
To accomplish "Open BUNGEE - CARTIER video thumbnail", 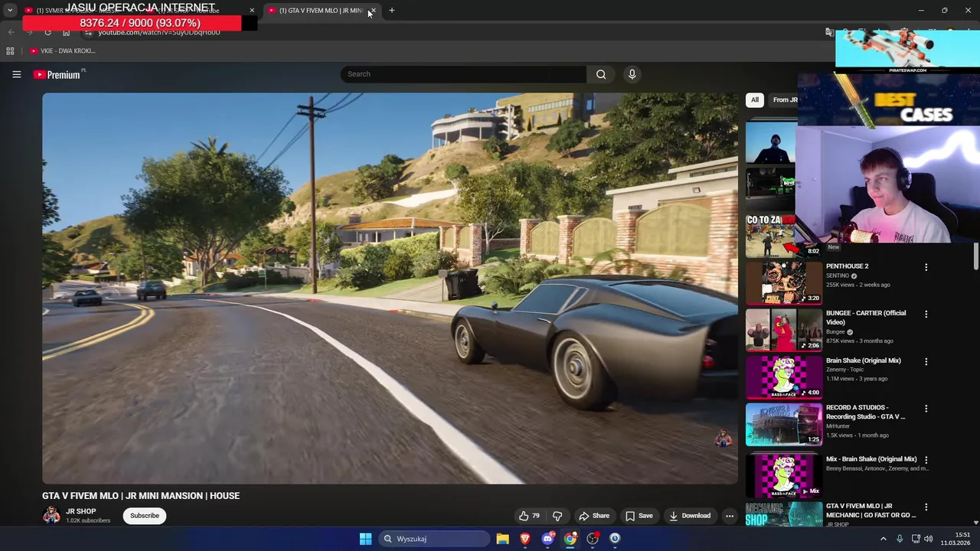I will tap(783, 329).
